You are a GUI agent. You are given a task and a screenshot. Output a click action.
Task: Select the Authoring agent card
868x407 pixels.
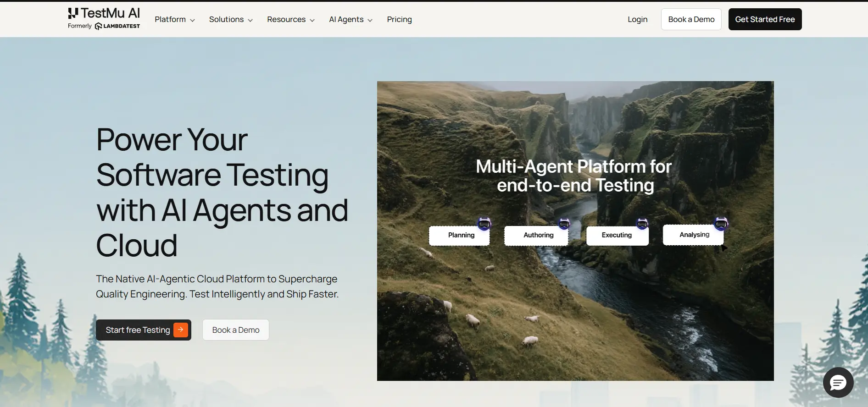pyautogui.click(x=536, y=235)
